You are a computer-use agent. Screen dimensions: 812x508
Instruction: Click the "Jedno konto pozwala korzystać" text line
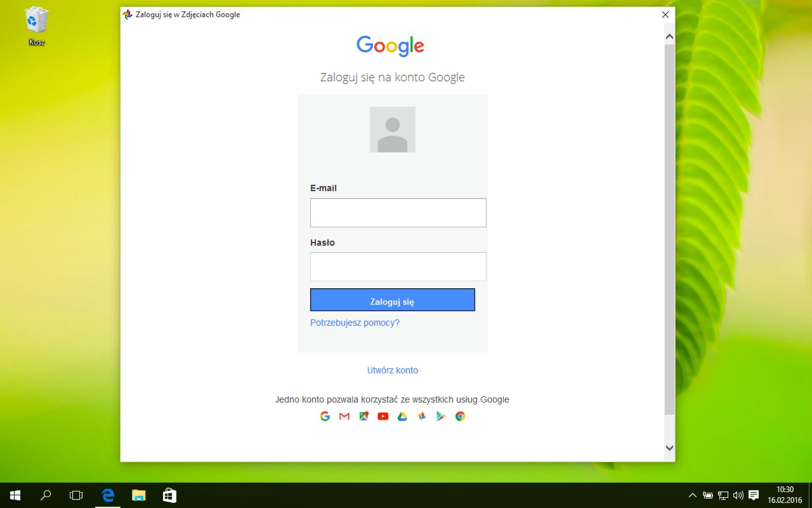392,399
